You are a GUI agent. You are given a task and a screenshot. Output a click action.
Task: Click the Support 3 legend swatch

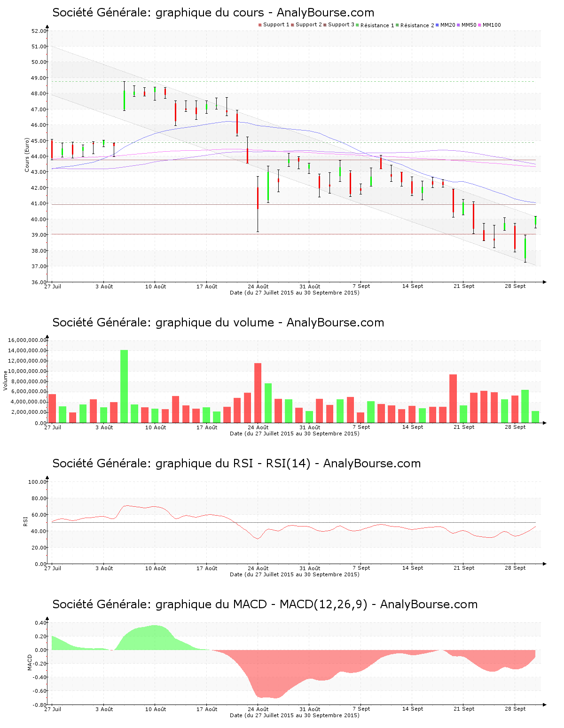coord(325,25)
